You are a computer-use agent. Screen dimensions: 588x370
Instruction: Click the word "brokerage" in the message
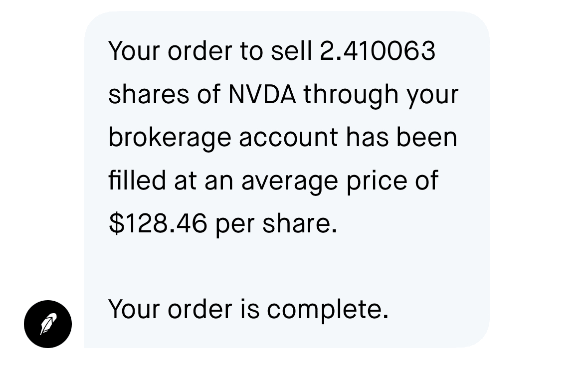click(170, 137)
